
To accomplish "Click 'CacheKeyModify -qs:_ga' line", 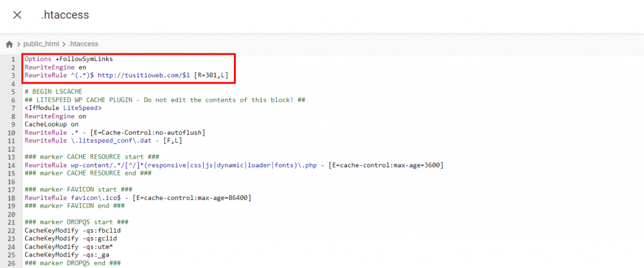I will coord(67,255).
